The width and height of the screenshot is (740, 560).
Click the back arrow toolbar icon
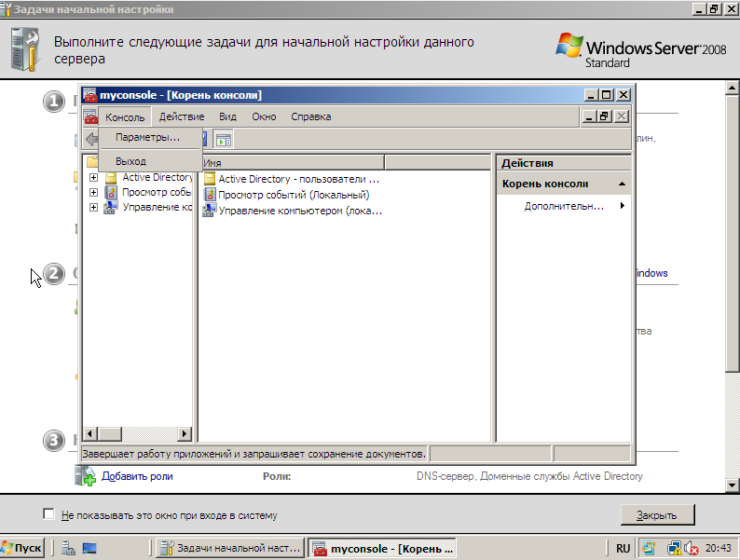coord(91,140)
